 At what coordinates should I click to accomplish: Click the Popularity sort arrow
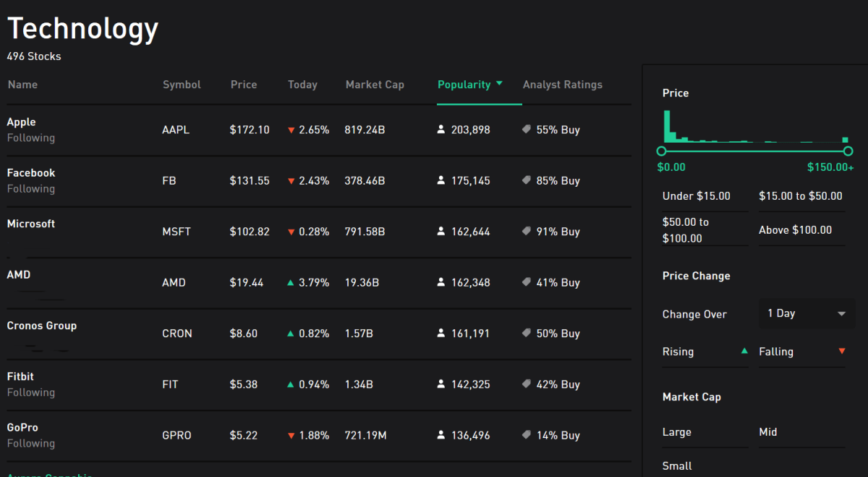click(x=499, y=84)
